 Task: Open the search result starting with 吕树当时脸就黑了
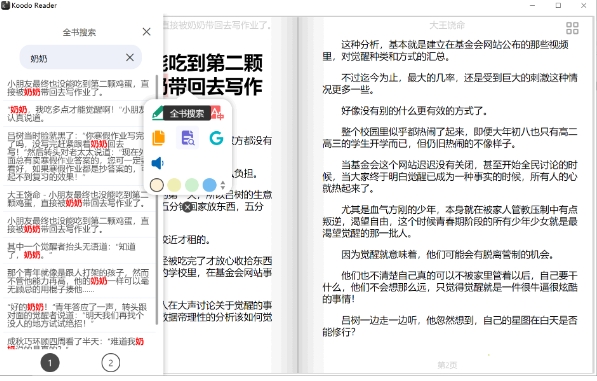[x=78, y=156]
